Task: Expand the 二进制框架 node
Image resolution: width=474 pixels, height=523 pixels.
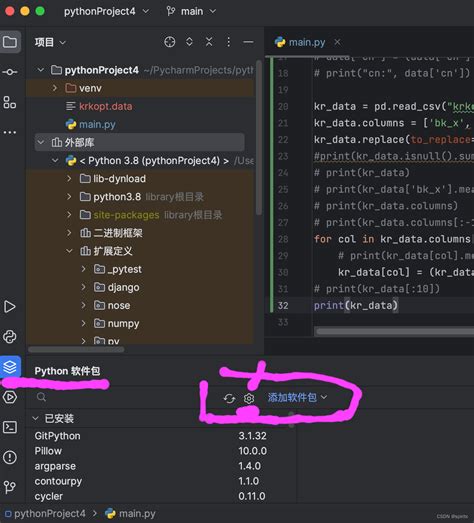Action: point(69,233)
